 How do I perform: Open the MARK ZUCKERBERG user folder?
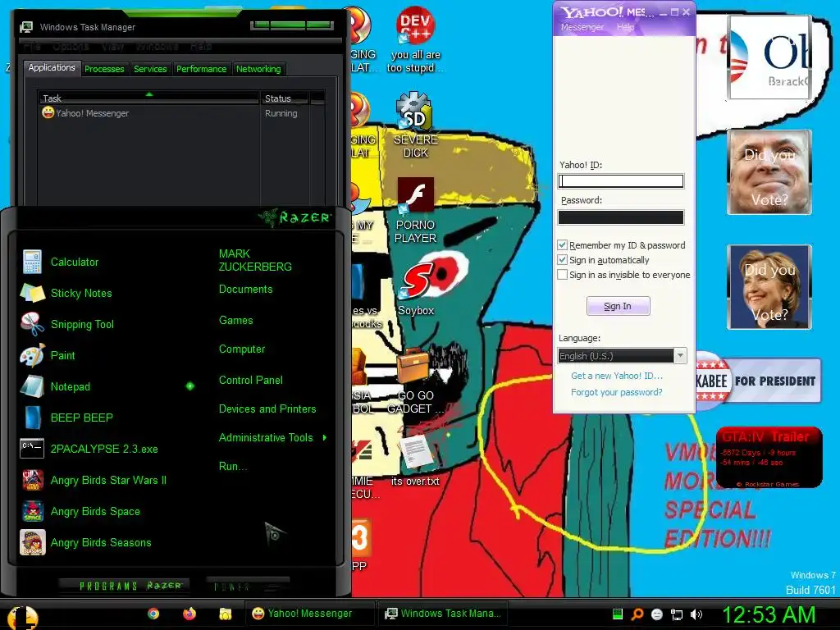click(255, 260)
